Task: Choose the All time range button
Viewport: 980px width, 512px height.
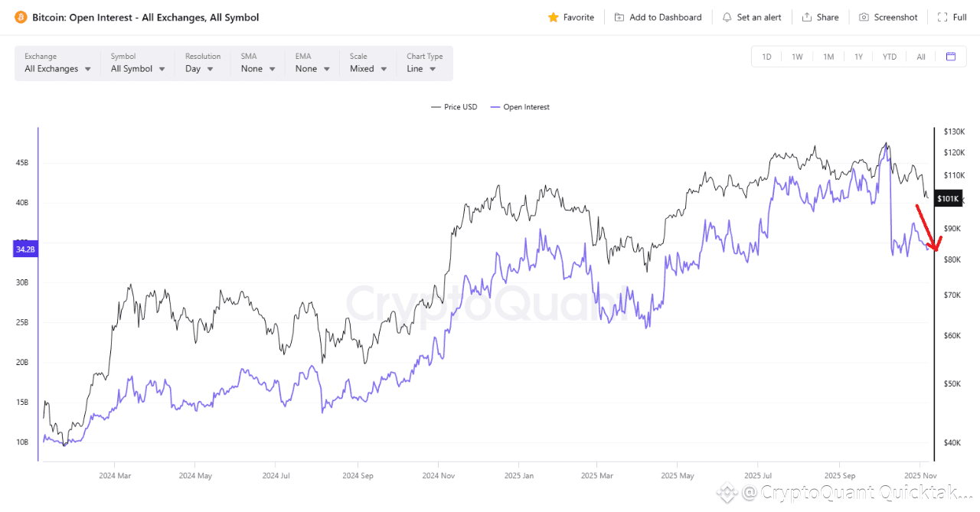Action: pos(921,57)
